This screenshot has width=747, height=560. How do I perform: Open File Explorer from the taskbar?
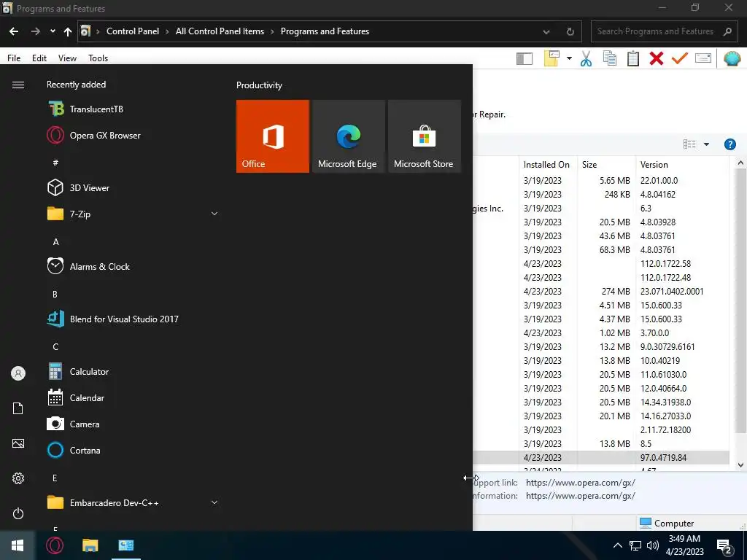click(x=90, y=545)
